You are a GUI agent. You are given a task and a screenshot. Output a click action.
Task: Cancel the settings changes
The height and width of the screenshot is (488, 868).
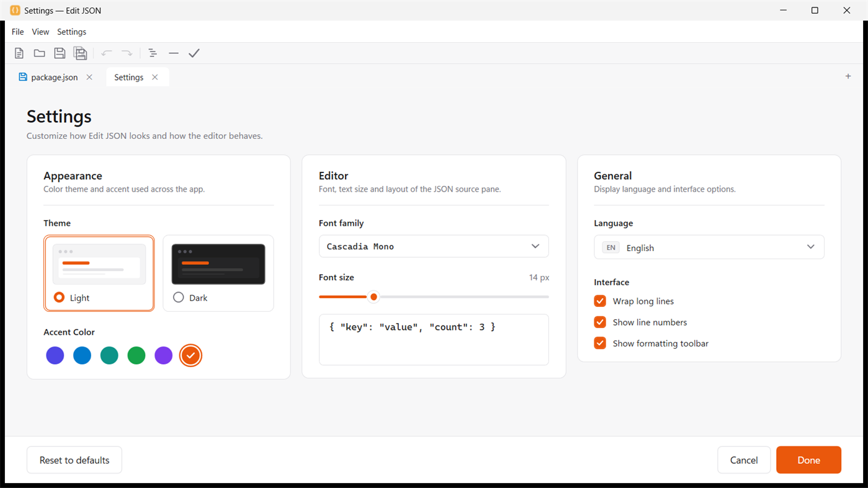(x=744, y=460)
